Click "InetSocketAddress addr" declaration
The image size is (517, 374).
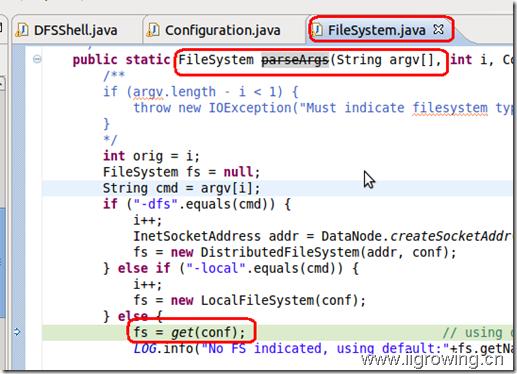(216, 236)
